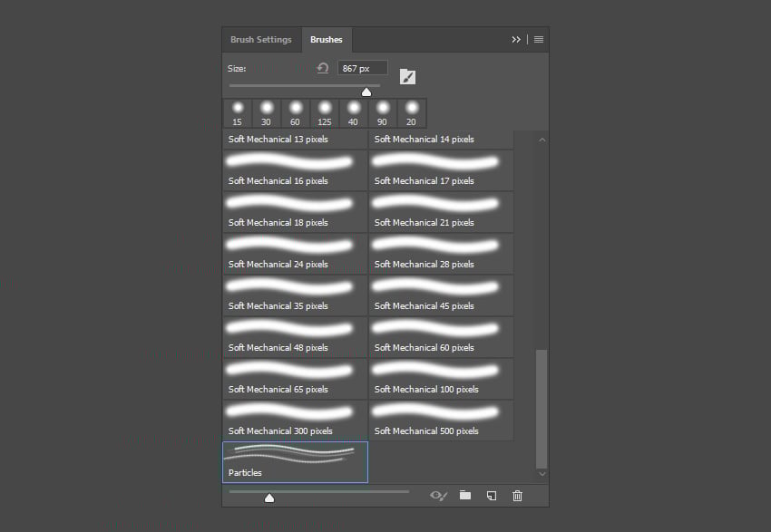Select the 125-pixel brush sample
Viewport: 771px width, 532px height.
click(324, 109)
